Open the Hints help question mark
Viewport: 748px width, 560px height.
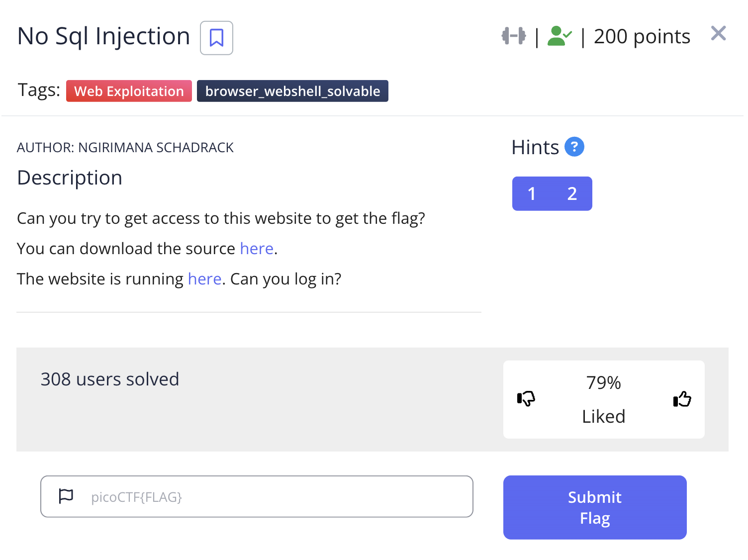pos(574,147)
